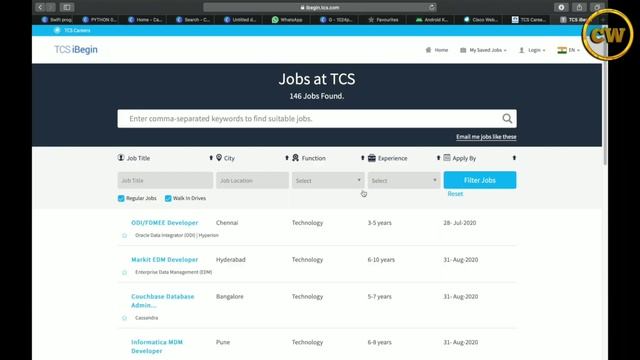The width and height of the screenshot is (640, 360).
Task: Click '6-10 years' experience cell
Action: [381, 260]
